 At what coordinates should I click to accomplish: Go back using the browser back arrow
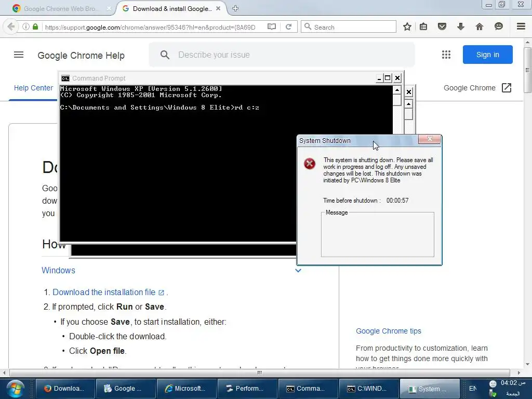point(11,26)
